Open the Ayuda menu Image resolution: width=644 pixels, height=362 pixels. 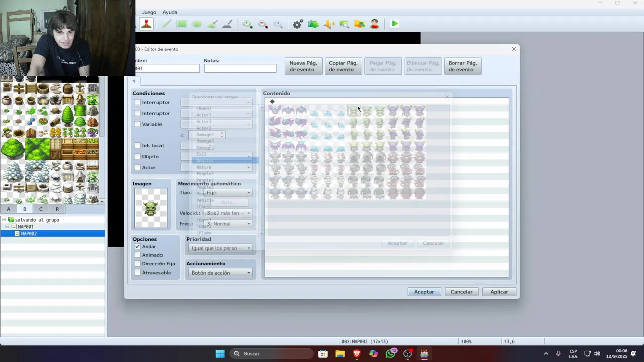coord(170,12)
